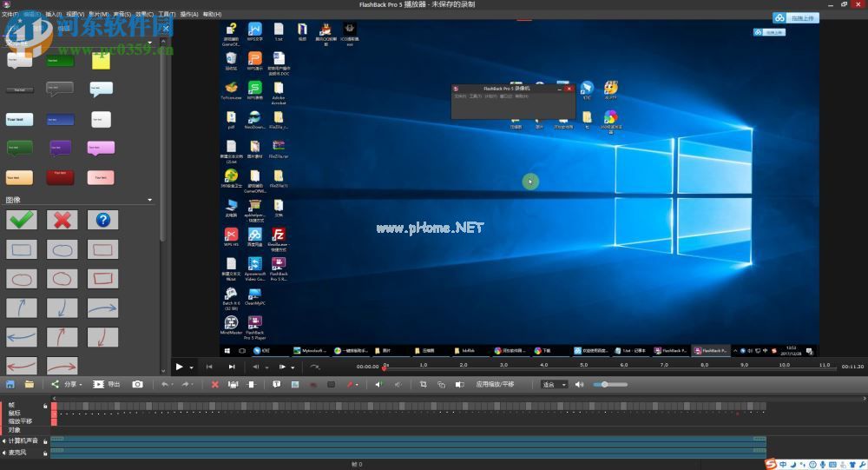
Task: Choose the blue rectangle outline image
Action: point(22,249)
